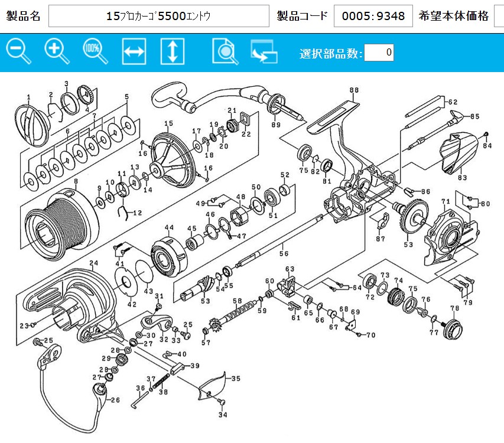Screen dimensions: 504x443
Task: Click the open in separate window icon
Action: (264, 51)
